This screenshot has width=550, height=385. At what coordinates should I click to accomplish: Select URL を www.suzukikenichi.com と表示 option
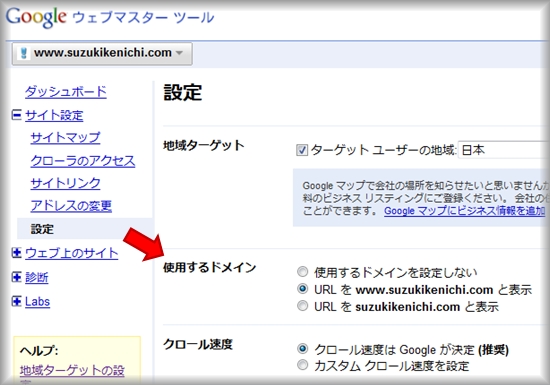pyautogui.click(x=302, y=289)
